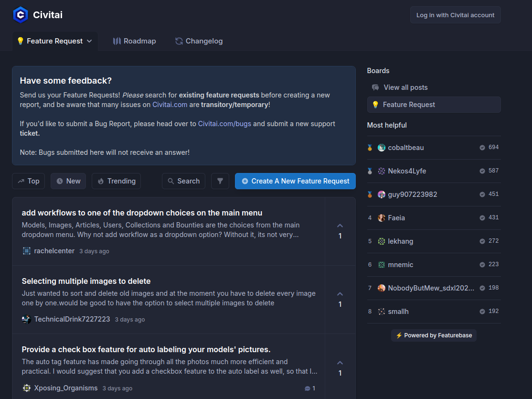Click lekhang's avatar image
Image resolution: width=532 pixels, height=399 pixels.
382,241
